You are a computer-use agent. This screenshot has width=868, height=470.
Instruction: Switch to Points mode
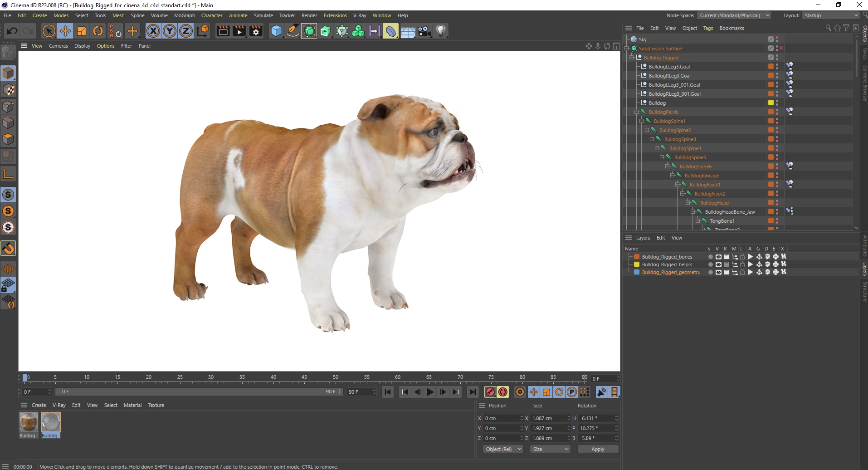coord(8,107)
